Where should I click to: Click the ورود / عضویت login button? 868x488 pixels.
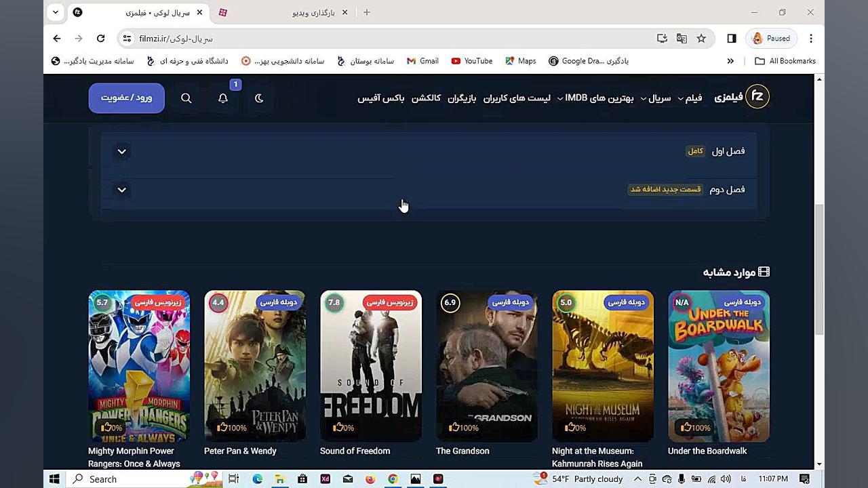point(126,98)
